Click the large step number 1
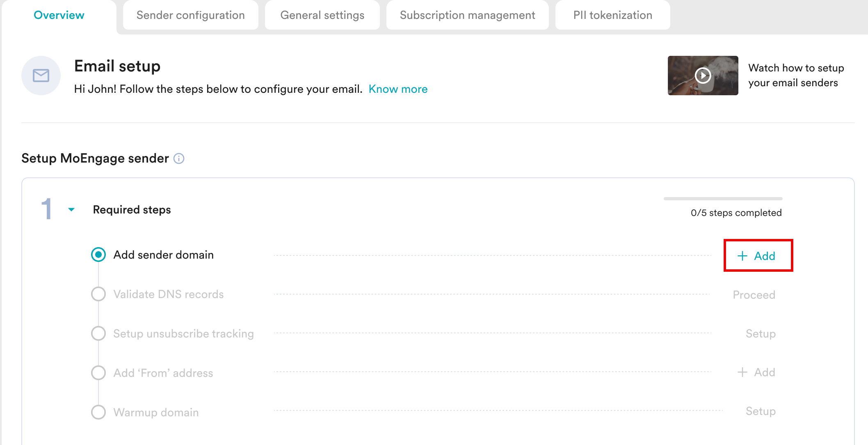The height and width of the screenshot is (445, 868). 47,209
